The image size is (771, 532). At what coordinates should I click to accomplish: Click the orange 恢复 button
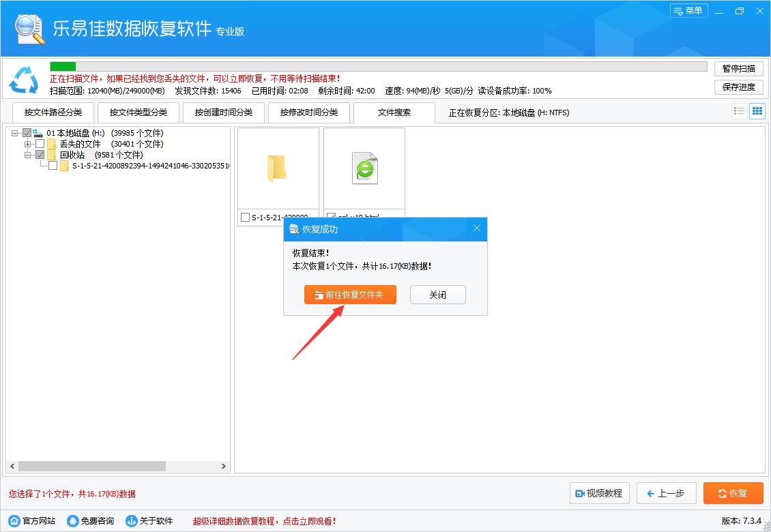click(x=733, y=493)
